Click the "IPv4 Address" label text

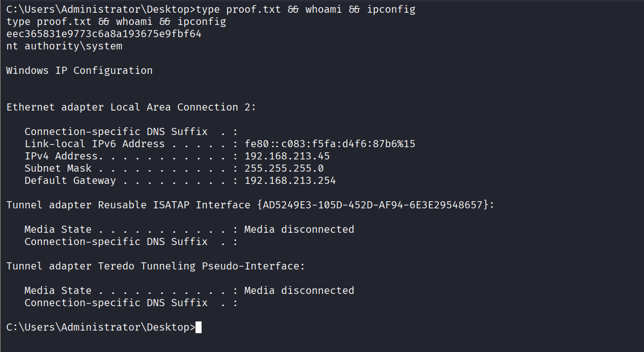coord(61,156)
